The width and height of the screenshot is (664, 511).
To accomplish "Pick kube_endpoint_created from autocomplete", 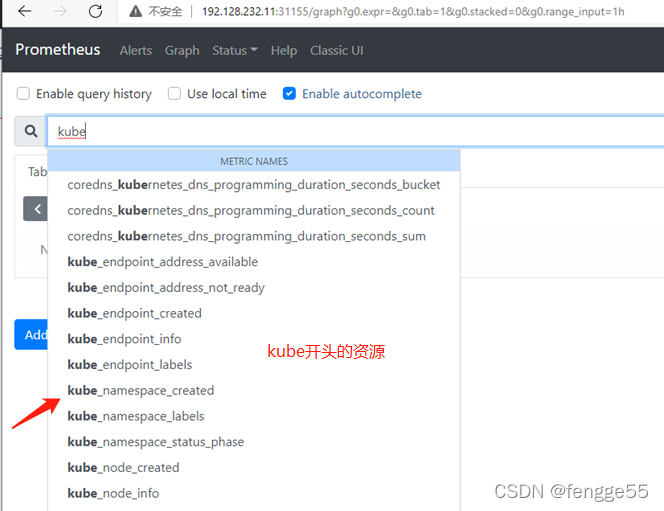I will click(254, 313).
